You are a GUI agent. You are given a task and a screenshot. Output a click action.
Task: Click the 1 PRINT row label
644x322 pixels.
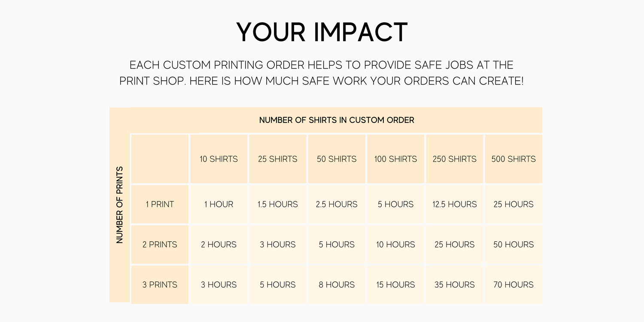coord(160,204)
